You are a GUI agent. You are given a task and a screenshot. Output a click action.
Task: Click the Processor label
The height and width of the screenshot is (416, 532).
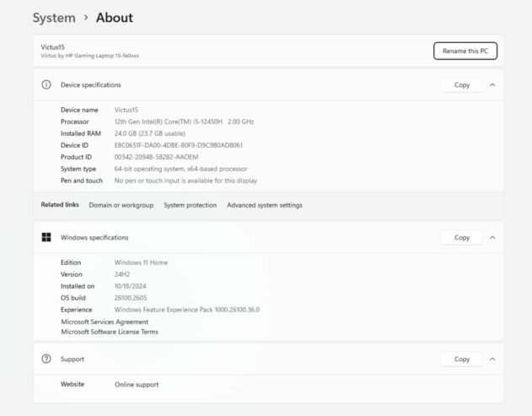(75, 122)
